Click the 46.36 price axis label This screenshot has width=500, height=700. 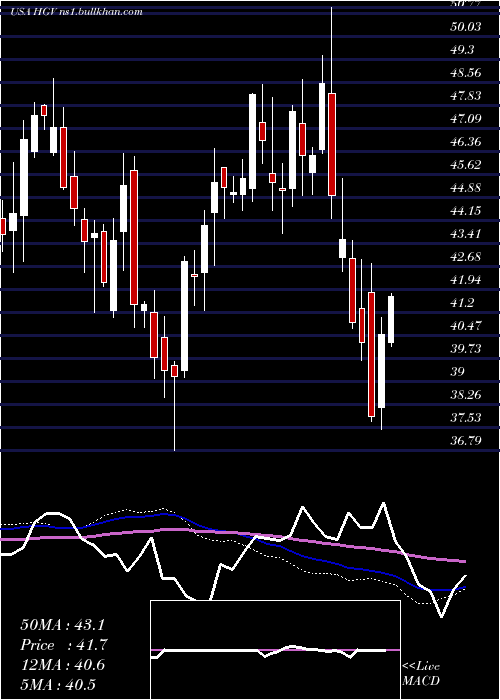click(466, 142)
